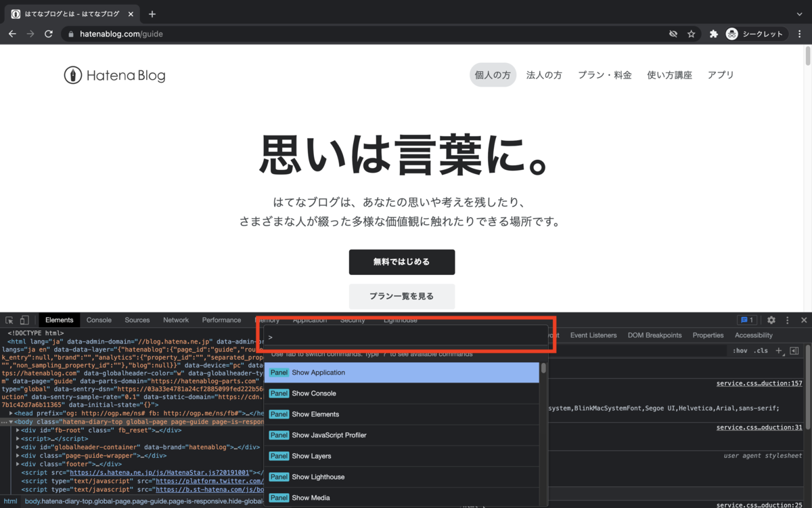Open the Network panel tab
Viewport: 812px width, 508px height.
click(176, 319)
